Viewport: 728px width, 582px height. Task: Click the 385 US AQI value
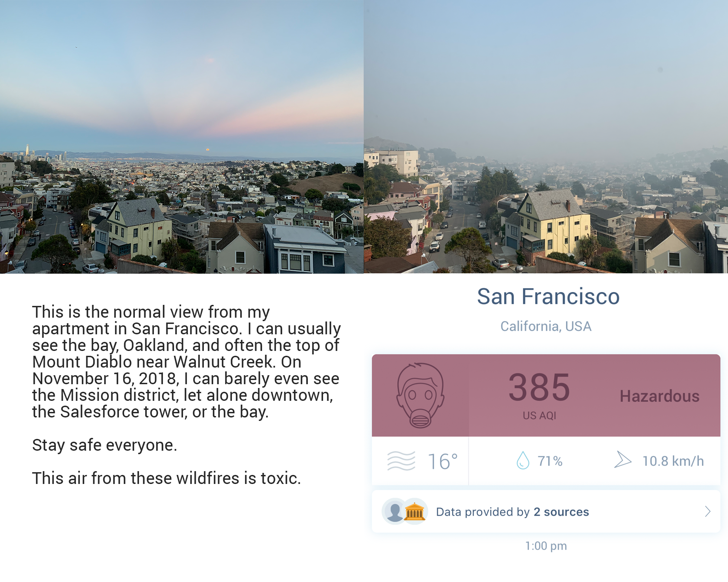[x=539, y=387]
